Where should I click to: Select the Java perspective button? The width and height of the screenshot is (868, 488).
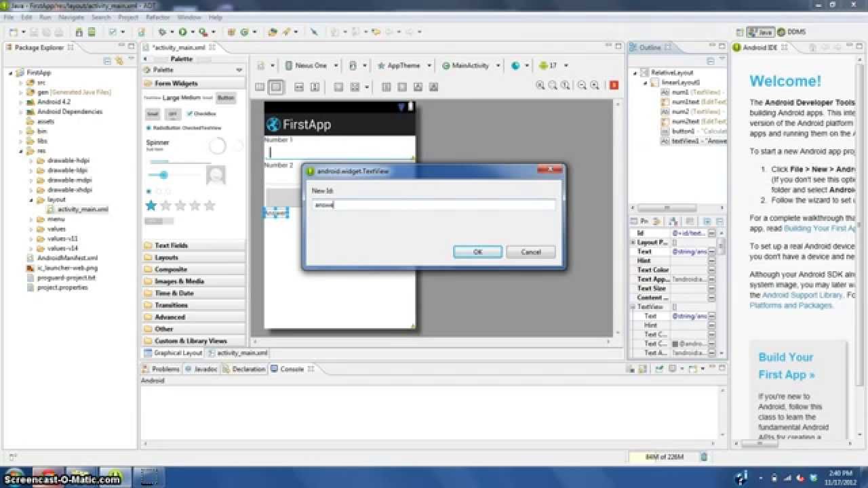(761, 32)
